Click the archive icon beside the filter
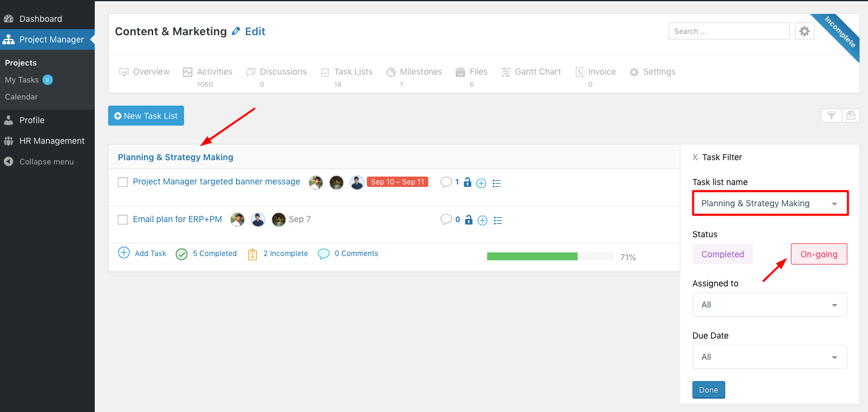This screenshot has width=868, height=412. coord(850,115)
